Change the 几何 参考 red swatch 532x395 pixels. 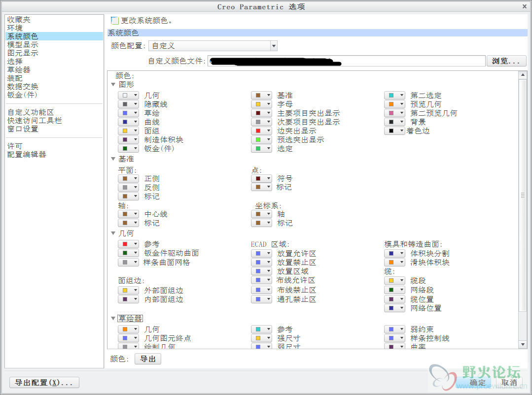tap(129, 244)
